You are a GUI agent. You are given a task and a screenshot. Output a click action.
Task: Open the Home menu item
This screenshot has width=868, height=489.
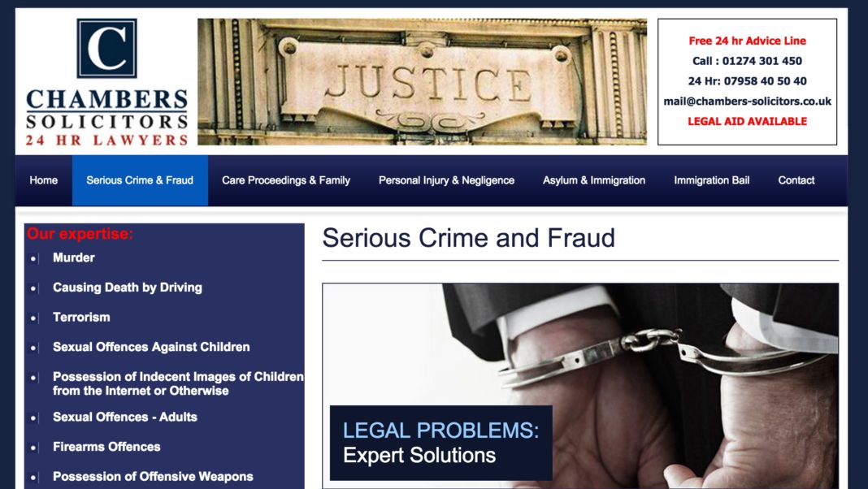pyautogui.click(x=44, y=180)
